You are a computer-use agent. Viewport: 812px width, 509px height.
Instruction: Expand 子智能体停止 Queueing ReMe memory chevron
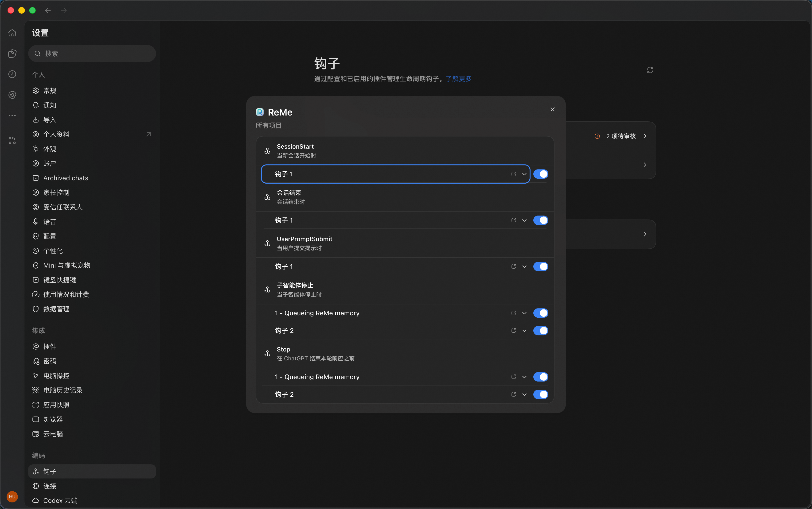[x=524, y=313]
